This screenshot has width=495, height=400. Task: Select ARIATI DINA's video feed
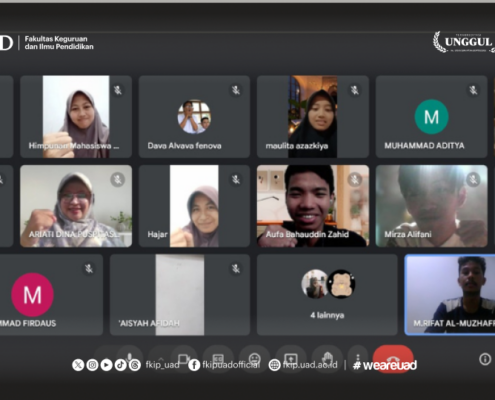click(76, 206)
